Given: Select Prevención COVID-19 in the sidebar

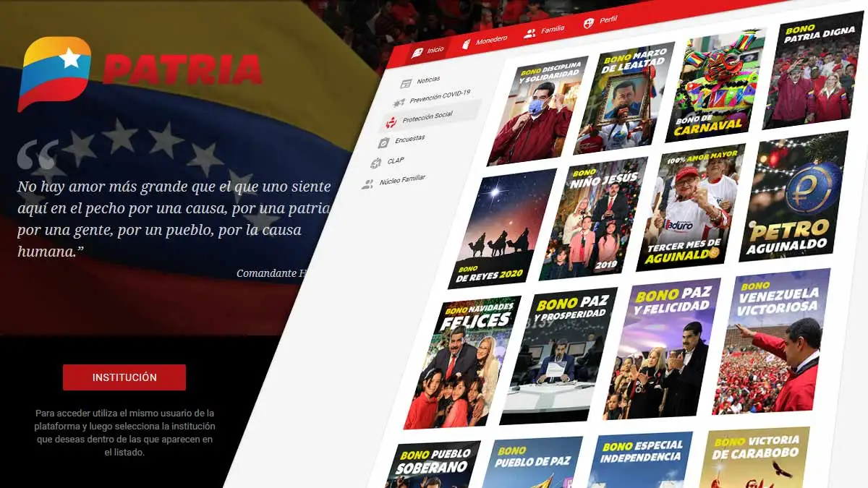Looking at the screenshot, I should point(433,98).
